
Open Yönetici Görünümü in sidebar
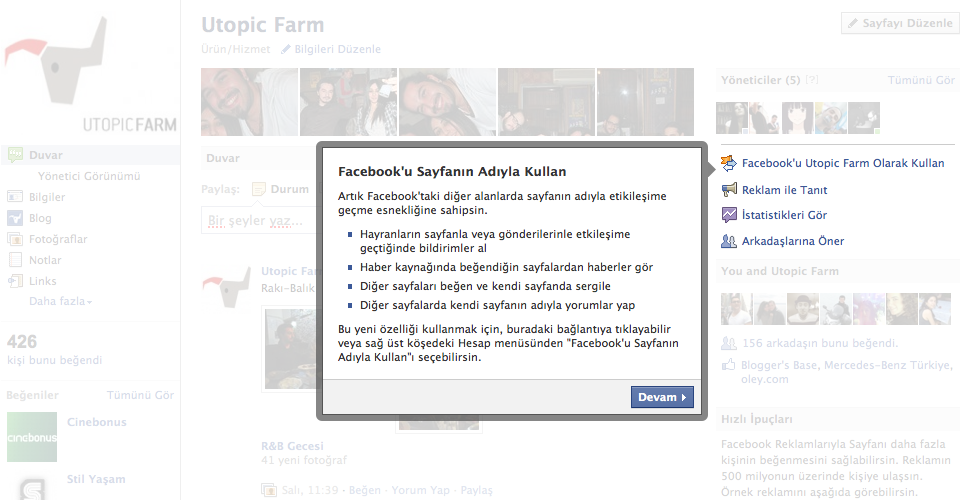pos(89,176)
